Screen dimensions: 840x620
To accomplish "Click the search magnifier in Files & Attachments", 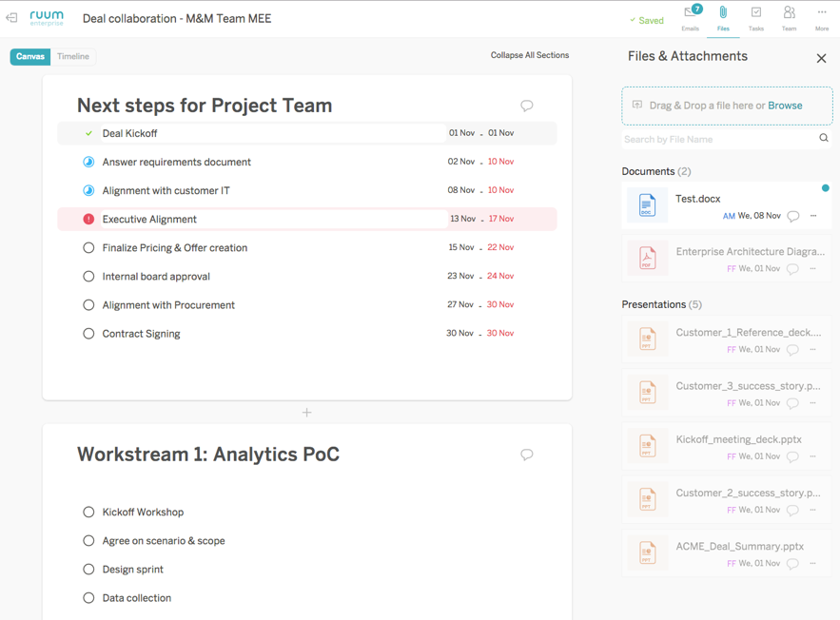I will (823, 138).
